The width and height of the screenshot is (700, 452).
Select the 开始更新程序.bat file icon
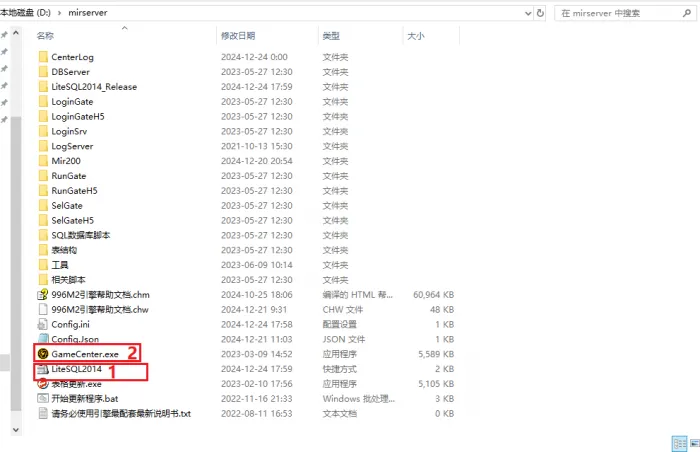click(x=43, y=398)
